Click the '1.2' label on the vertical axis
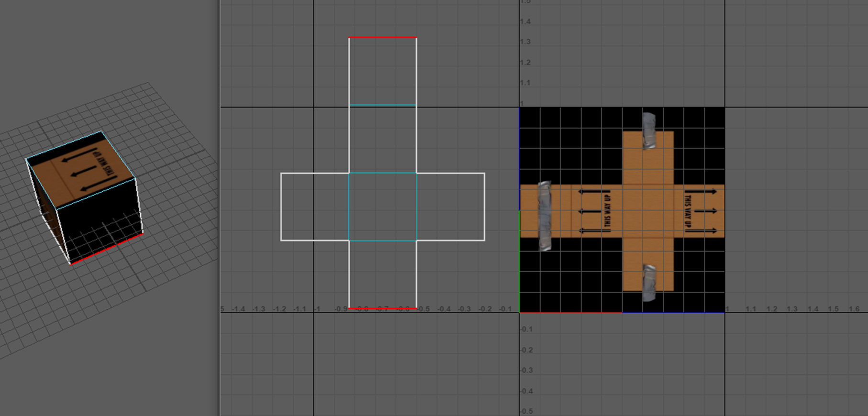The width and height of the screenshot is (868, 416). tap(526, 62)
